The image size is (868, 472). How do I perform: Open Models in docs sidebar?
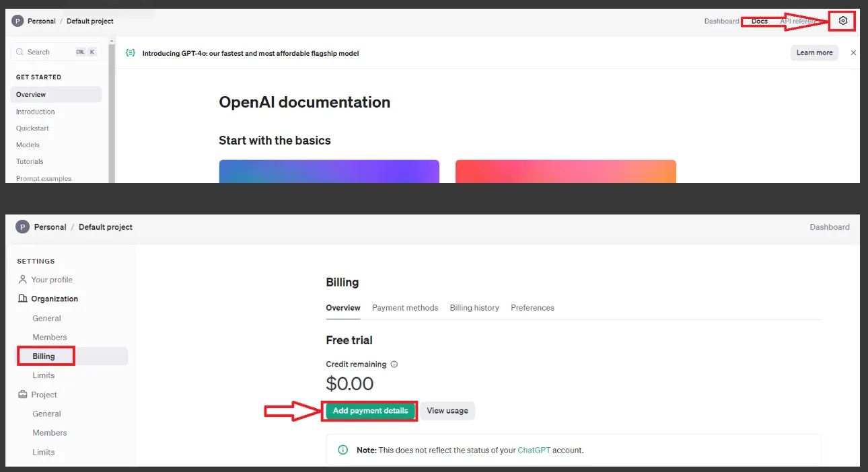point(28,145)
